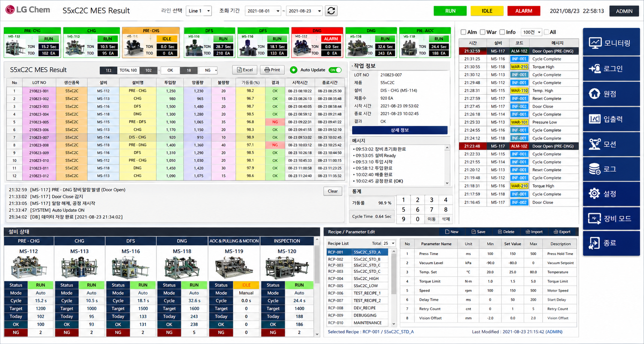Click the 이동 key on the keypad
Viewport: 644px width, 344px height.
pyautogui.click(x=431, y=219)
